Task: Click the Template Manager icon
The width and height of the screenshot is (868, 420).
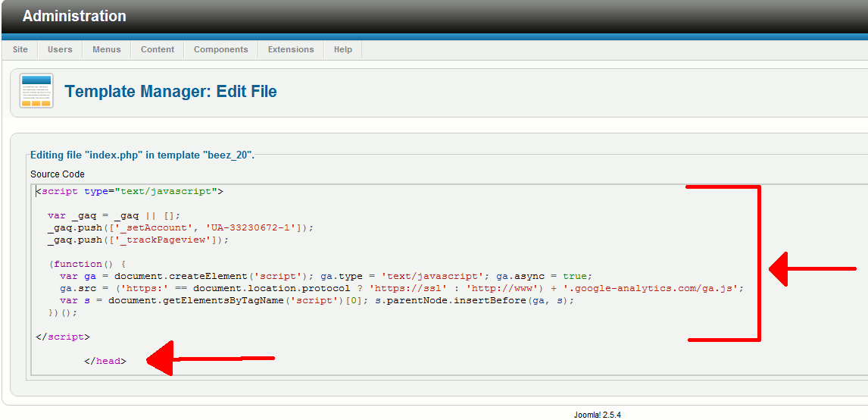Action: [36, 91]
